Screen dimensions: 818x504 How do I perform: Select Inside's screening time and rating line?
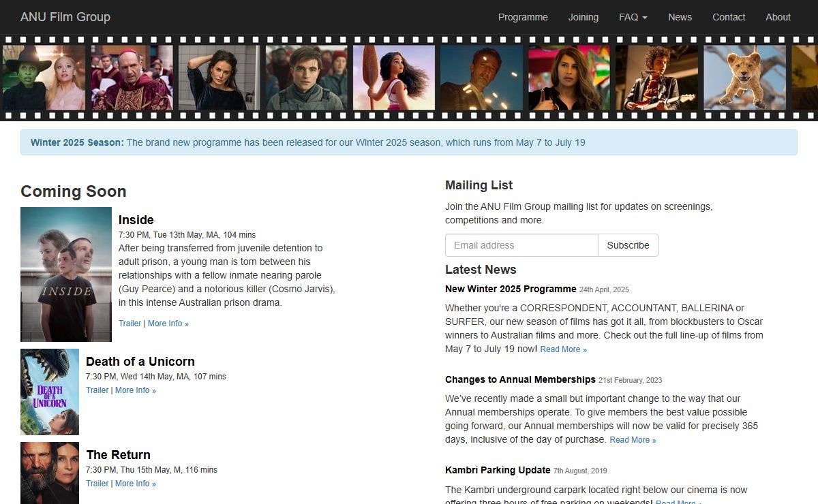(187, 235)
